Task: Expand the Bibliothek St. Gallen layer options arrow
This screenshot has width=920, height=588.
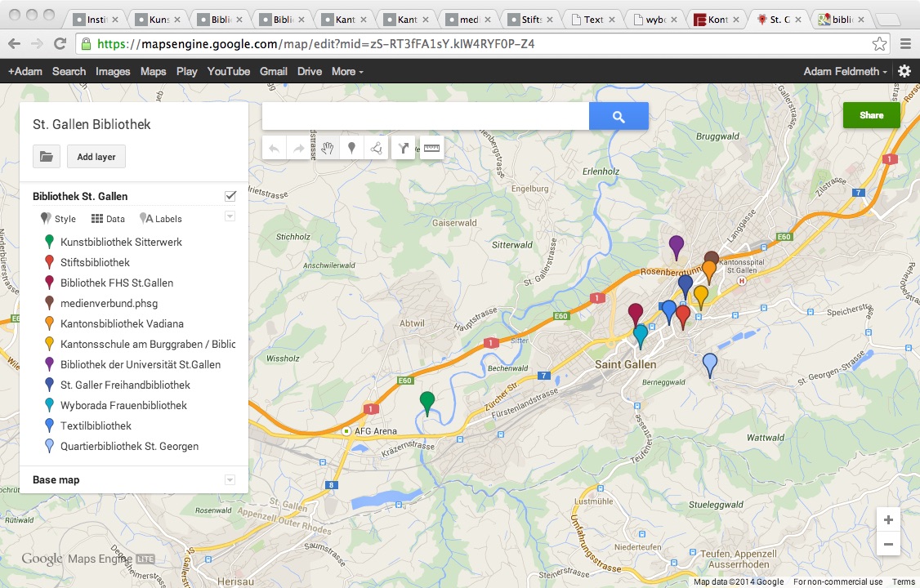Action: (x=230, y=216)
